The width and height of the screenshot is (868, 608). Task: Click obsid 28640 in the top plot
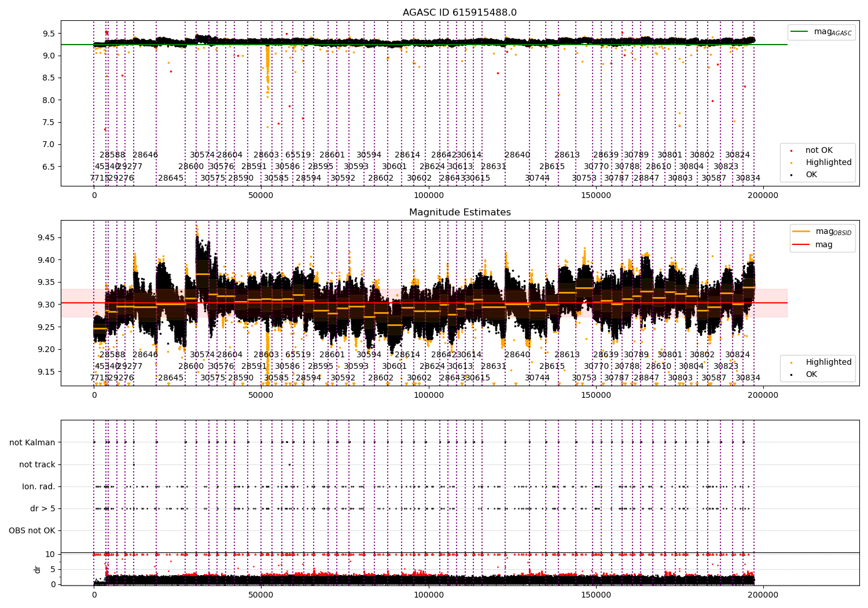(x=517, y=155)
